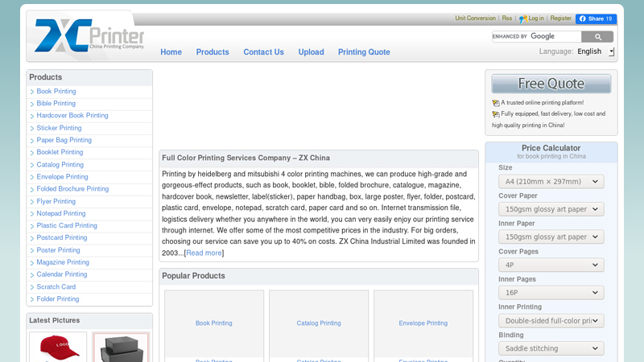Click the ZX Printer logo

[89, 35]
